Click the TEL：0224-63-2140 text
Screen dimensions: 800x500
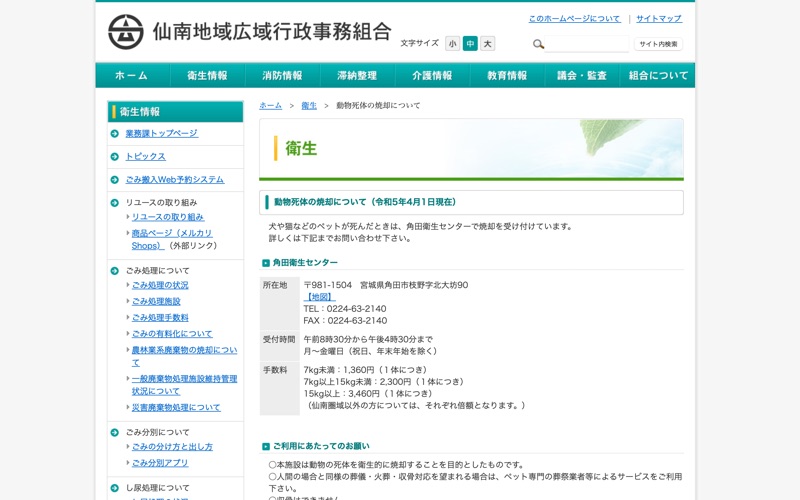click(345, 309)
